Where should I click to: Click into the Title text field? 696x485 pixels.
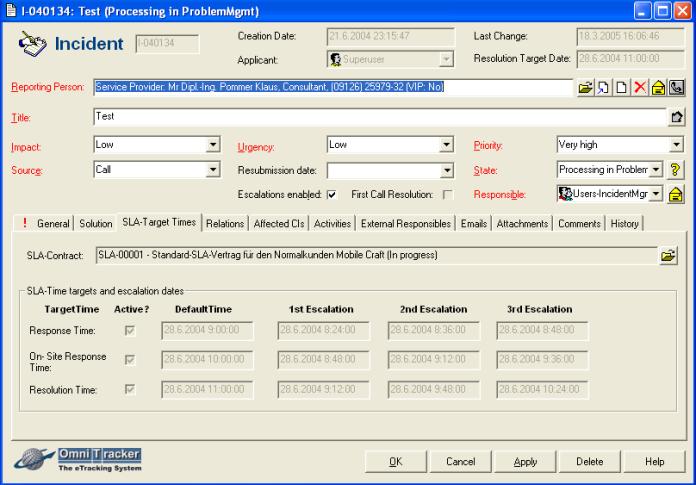pyautogui.click(x=380, y=117)
